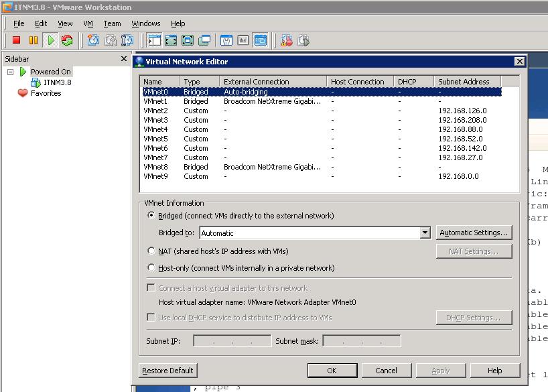Image resolution: width=548 pixels, height=392 pixels.
Task: Open the Help menu in the menu bar
Action: pyautogui.click(x=178, y=23)
